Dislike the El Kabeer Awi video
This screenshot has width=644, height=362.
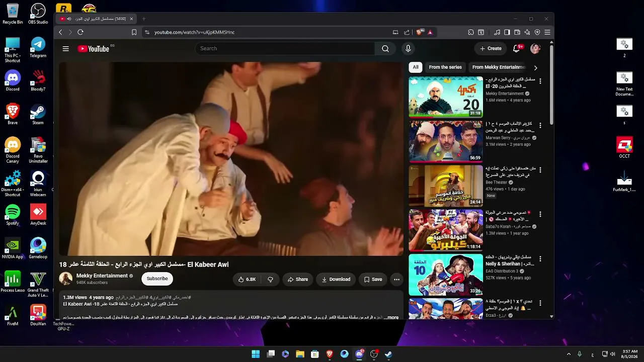click(270, 280)
